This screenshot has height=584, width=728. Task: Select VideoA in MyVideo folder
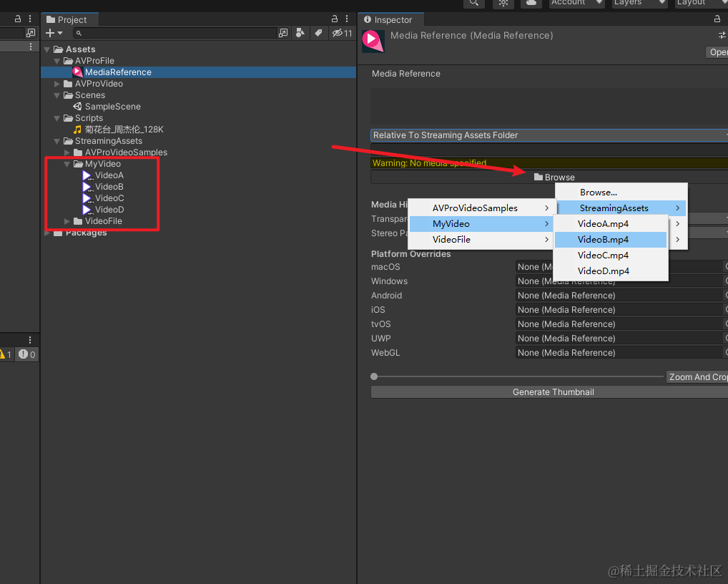(109, 175)
